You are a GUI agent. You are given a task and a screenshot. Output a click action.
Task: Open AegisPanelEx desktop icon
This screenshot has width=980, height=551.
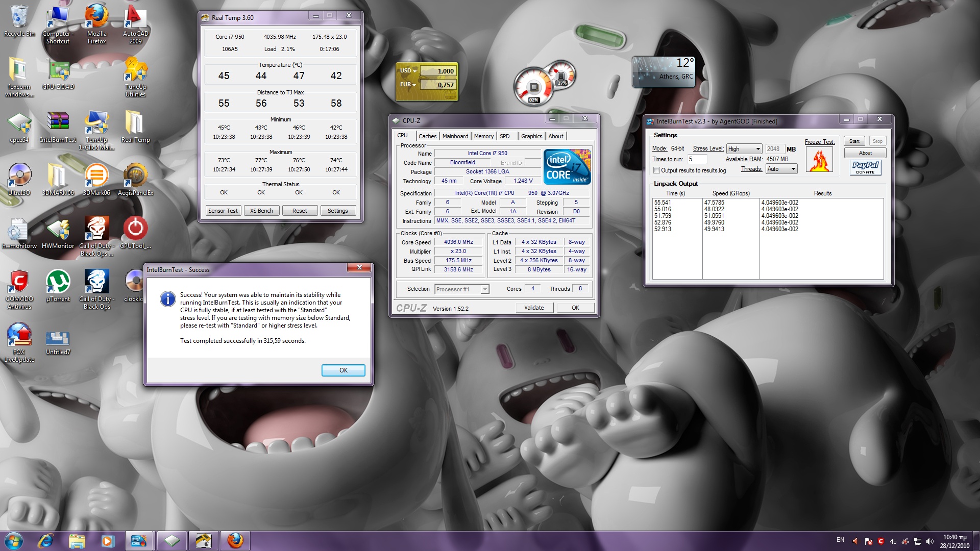[x=135, y=180]
